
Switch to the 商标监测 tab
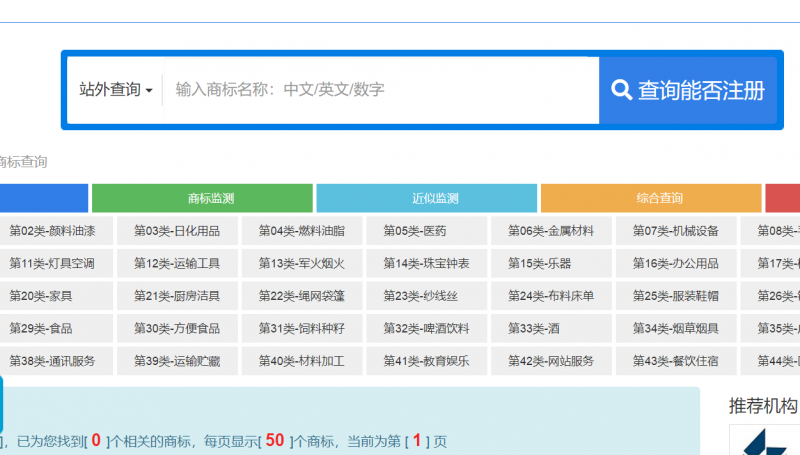[202, 198]
